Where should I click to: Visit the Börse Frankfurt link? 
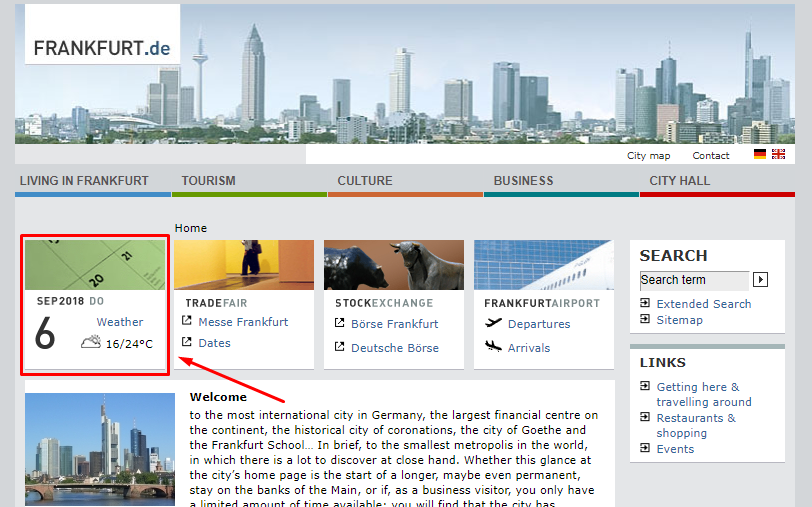[394, 323]
